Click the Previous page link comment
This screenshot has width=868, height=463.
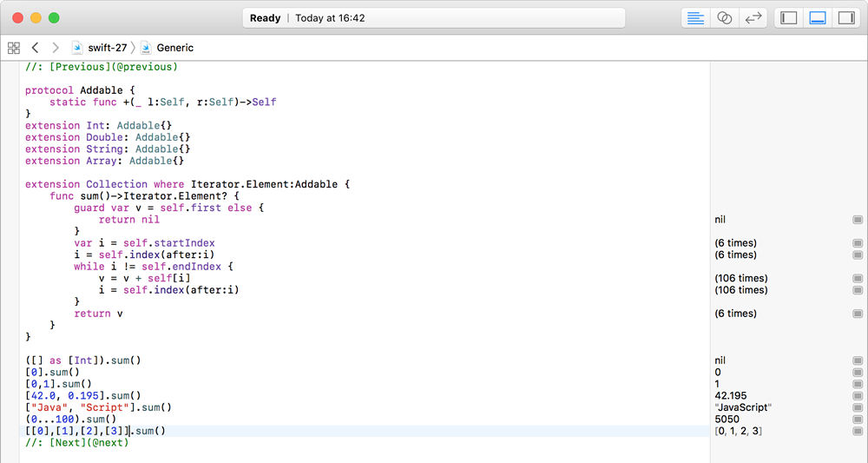[102, 67]
